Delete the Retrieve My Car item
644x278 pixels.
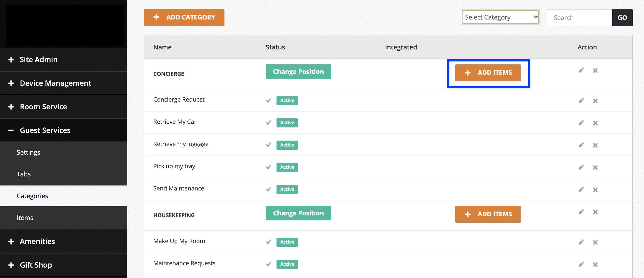pyautogui.click(x=595, y=123)
